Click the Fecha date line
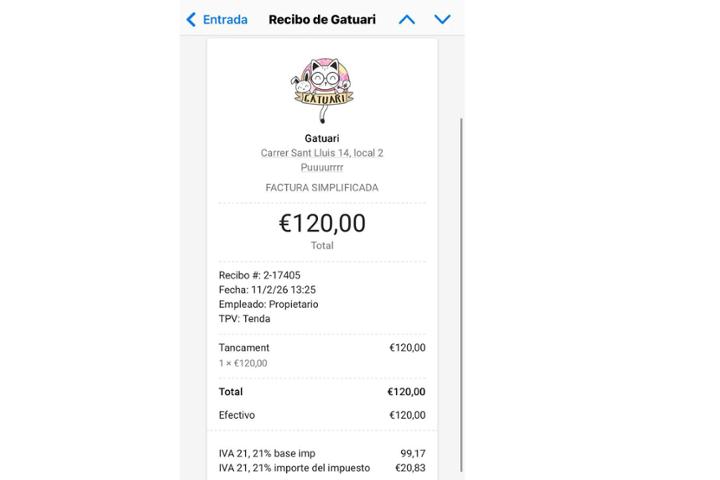This screenshot has width=720, height=480. pos(267,290)
